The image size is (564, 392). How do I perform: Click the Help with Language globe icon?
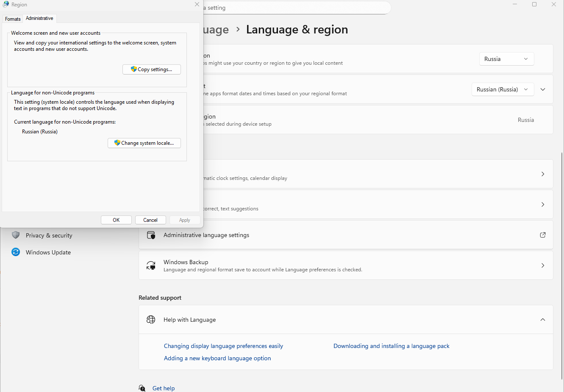(151, 320)
